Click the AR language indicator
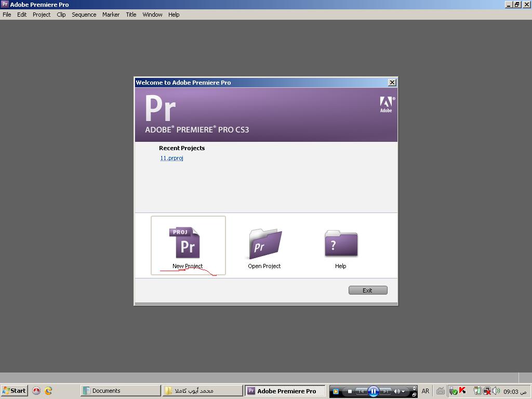 click(425, 391)
